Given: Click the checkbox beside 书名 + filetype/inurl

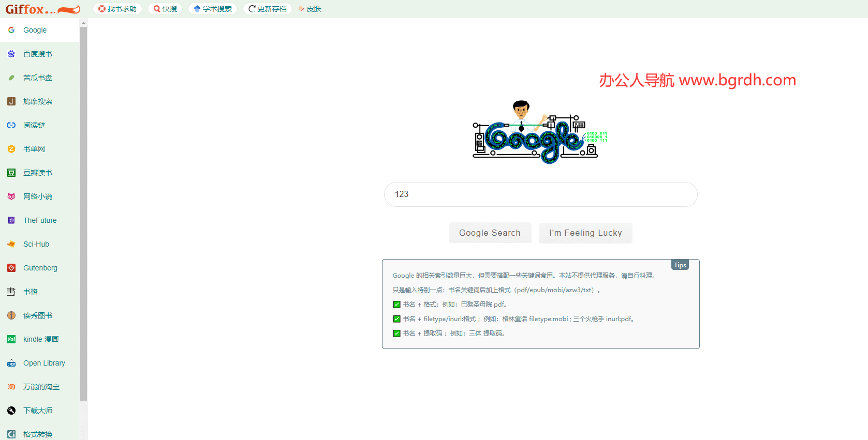Looking at the screenshot, I should pyautogui.click(x=396, y=319).
